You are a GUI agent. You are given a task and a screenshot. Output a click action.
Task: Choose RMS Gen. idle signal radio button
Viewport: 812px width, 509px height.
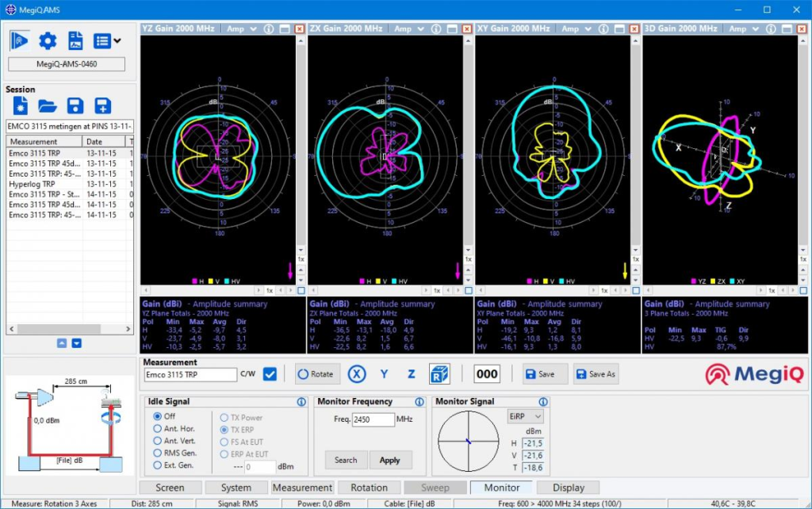(x=158, y=453)
